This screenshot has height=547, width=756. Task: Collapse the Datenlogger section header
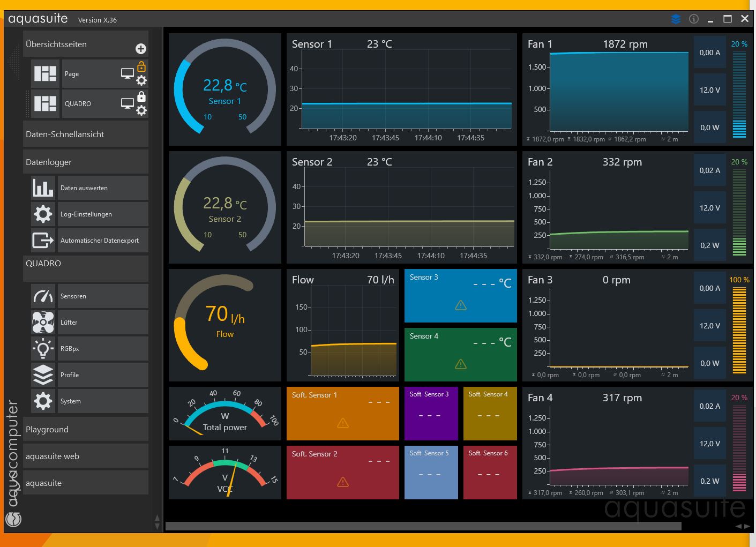pos(86,162)
